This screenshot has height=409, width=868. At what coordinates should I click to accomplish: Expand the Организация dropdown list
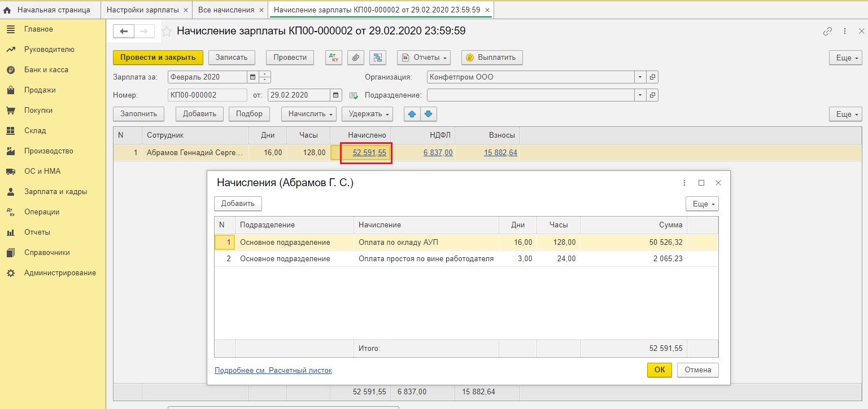(640, 77)
